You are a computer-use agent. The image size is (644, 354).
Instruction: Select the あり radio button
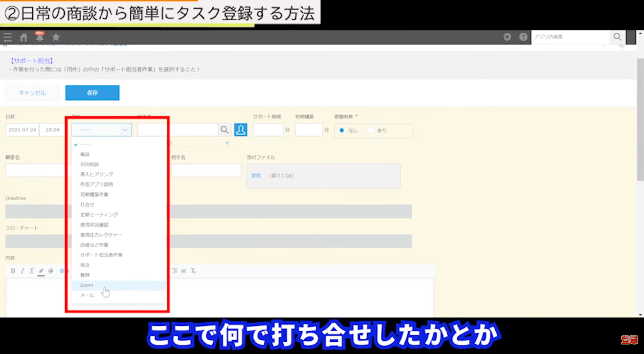pos(371,130)
